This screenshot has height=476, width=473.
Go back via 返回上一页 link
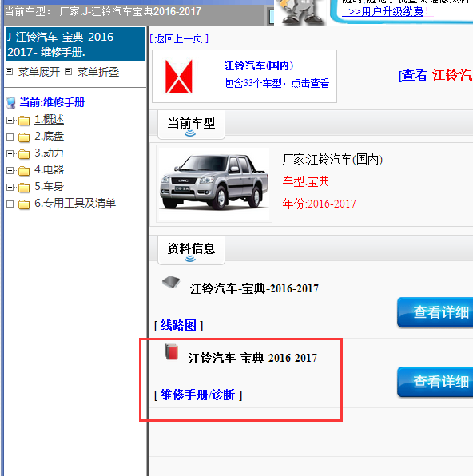coord(179,38)
